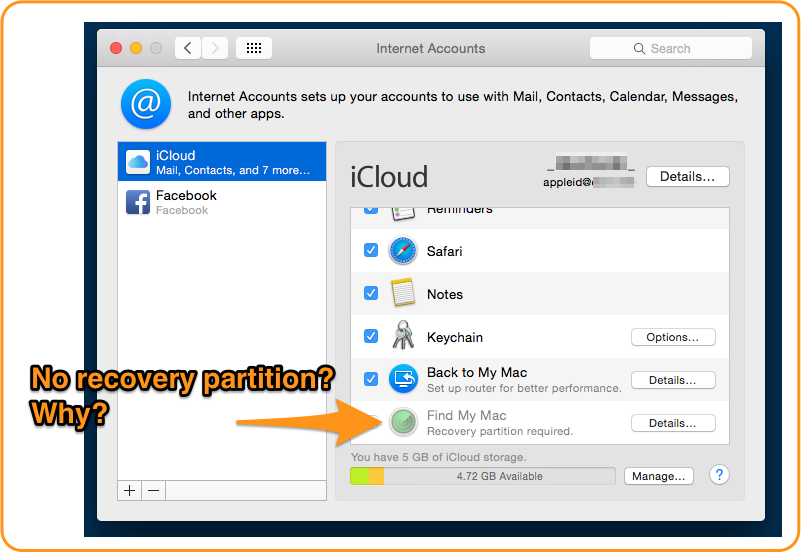801x552 pixels.
Task: Minimize the window with the yellow button
Action: (136, 48)
